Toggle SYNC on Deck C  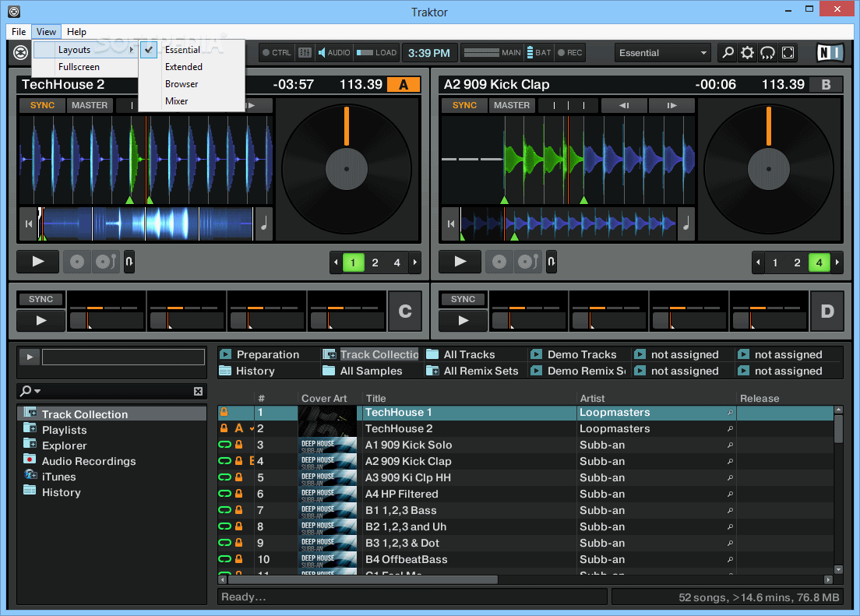tap(41, 299)
